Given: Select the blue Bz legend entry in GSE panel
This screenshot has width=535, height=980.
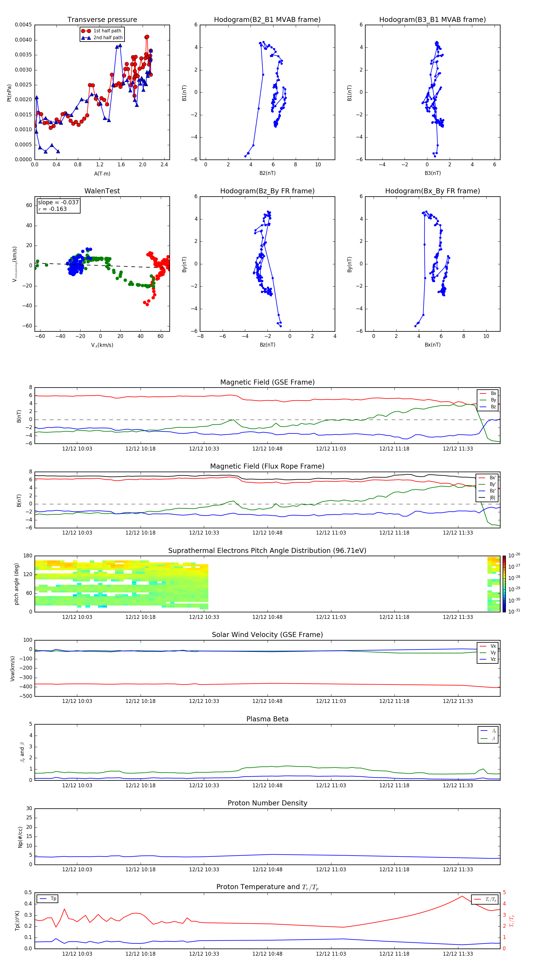Looking at the screenshot, I should coord(488,407).
